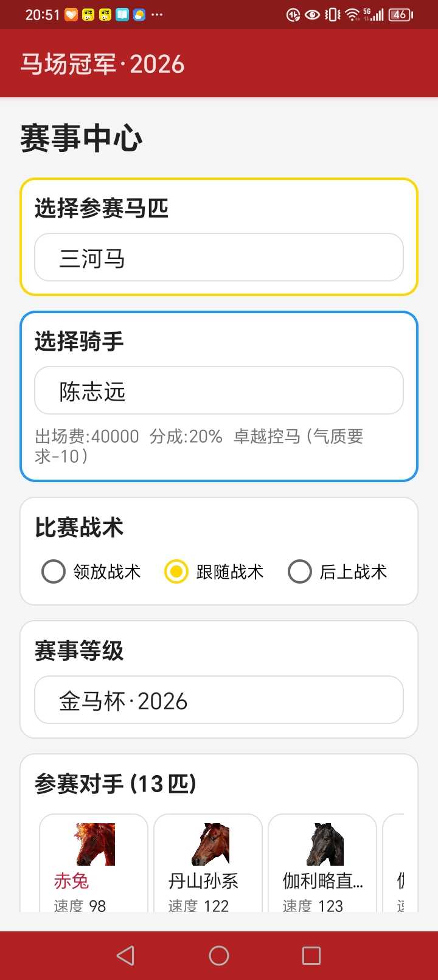Tap the 赤兔 opponent name

[71, 880]
